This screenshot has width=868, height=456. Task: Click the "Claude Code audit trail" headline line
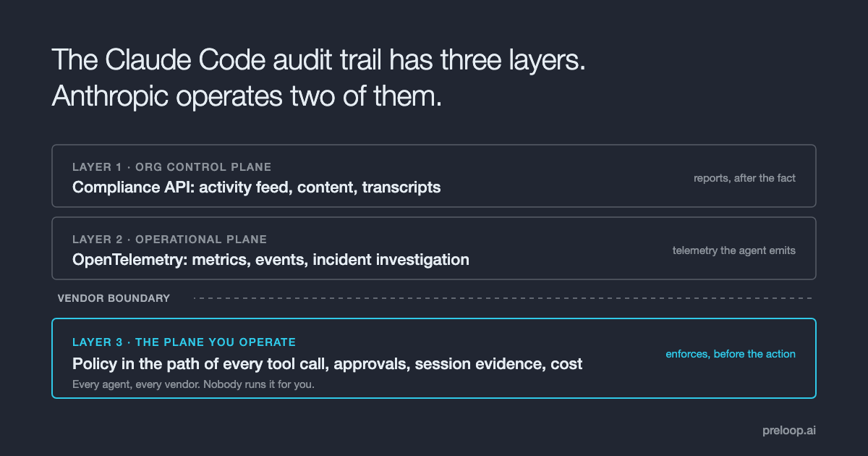click(x=318, y=62)
